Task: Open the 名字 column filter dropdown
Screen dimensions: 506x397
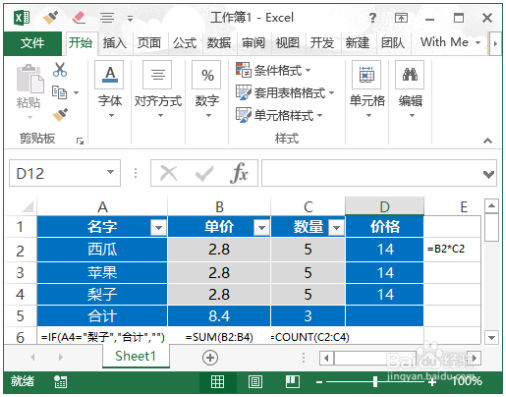Action: point(158,228)
